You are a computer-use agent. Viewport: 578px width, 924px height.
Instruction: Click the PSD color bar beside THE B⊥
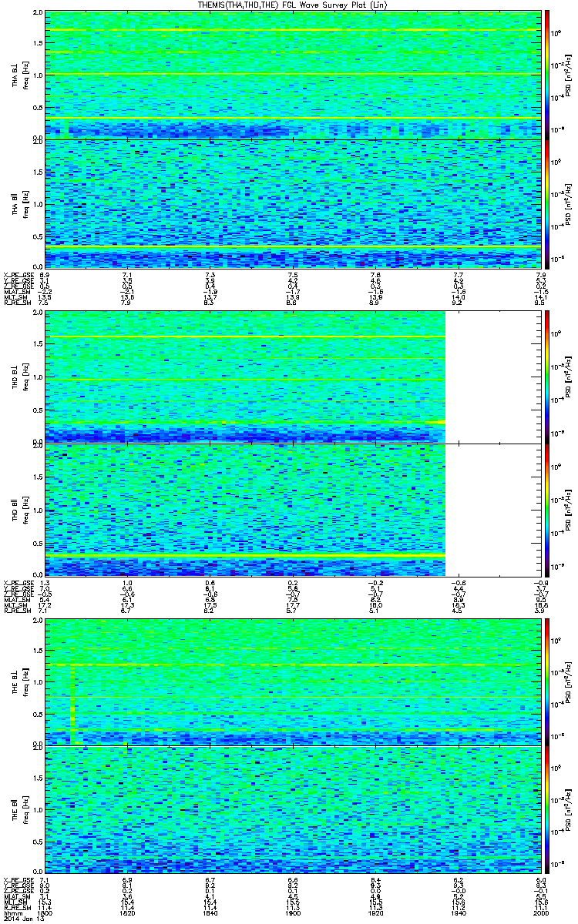pyautogui.click(x=547, y=681)
